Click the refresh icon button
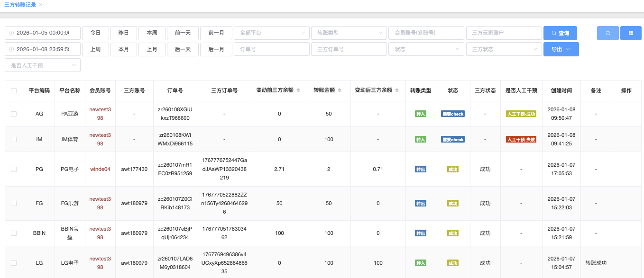This screenshot has height=278, width=644. pyautogui.click(x=607, y=33)
